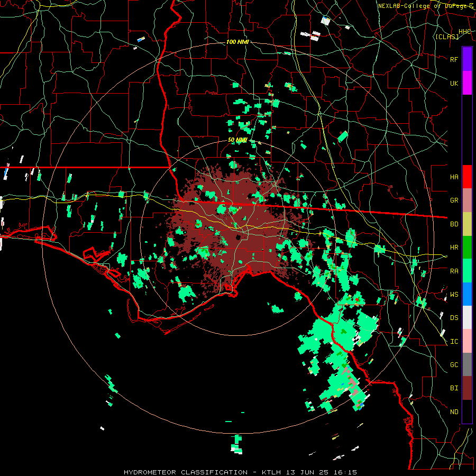Pick the light green RA legend swatch
476x476 pixels.
pos(467,271)
